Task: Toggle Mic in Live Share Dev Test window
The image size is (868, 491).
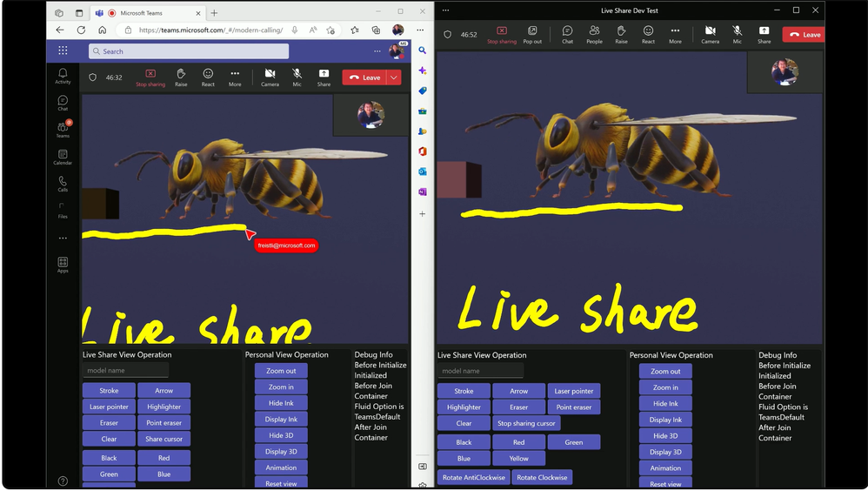Action: (738, 35)
